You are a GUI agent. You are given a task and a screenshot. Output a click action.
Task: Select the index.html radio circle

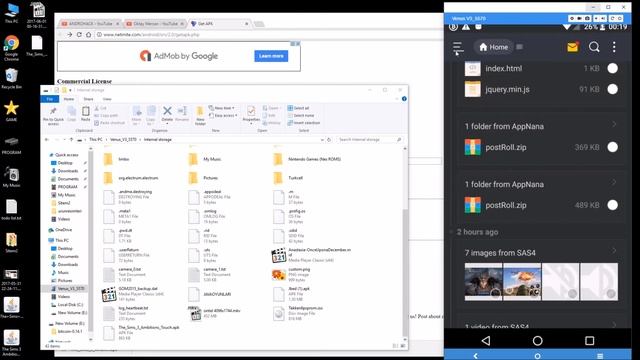pyautogui.click(x=612, y=69)
